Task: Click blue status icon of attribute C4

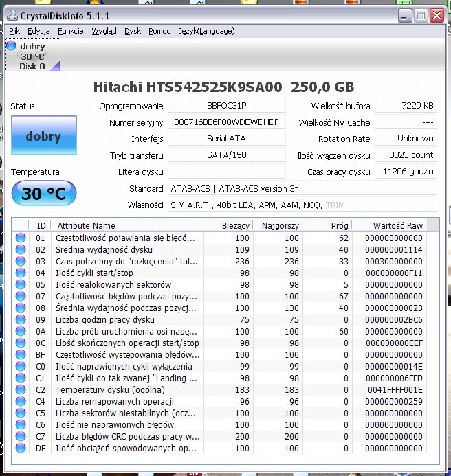Action: (21, 401)
